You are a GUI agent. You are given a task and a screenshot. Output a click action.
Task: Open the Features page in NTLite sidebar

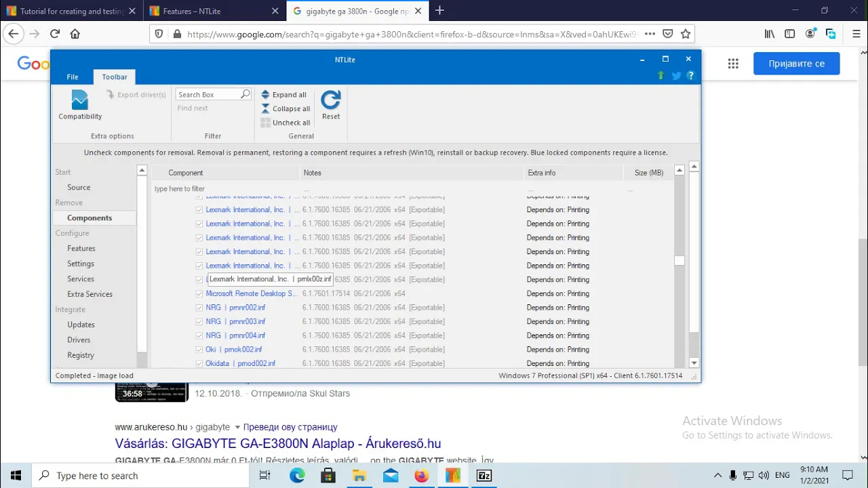pyautogui.click(x=81, y=249)
